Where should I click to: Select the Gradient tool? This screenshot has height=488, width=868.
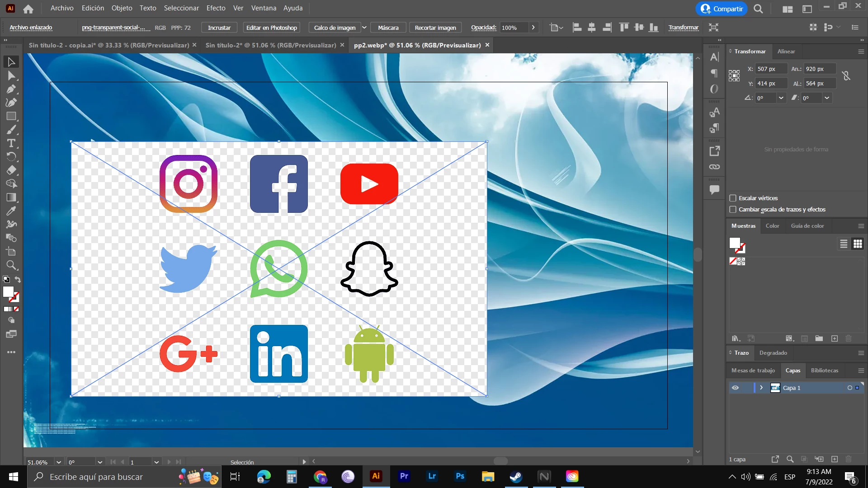coord(11,197)
